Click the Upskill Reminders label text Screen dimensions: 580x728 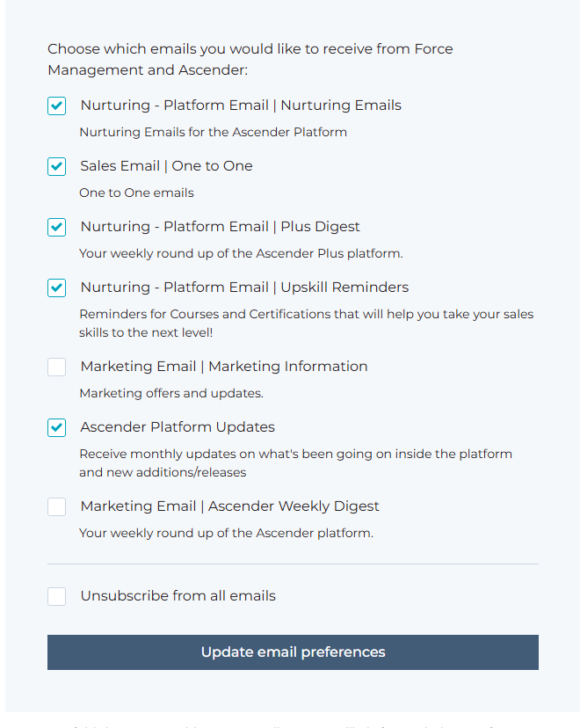pos(244,288)
